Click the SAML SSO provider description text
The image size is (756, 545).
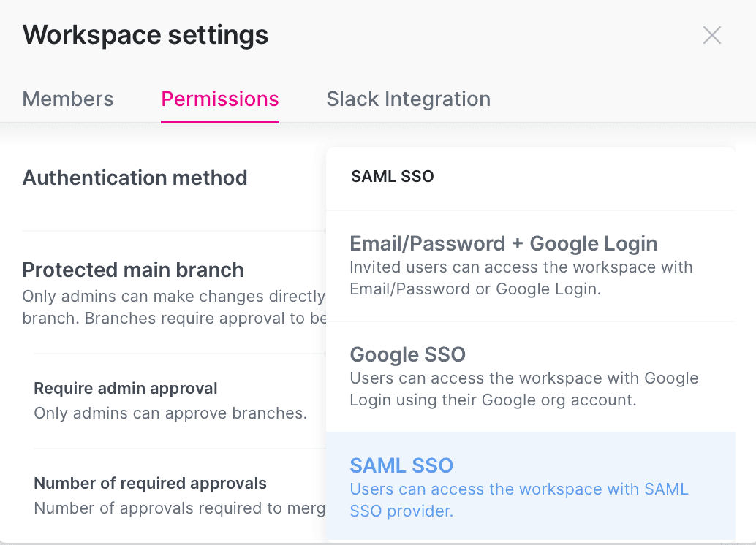(x=519, y=500)
